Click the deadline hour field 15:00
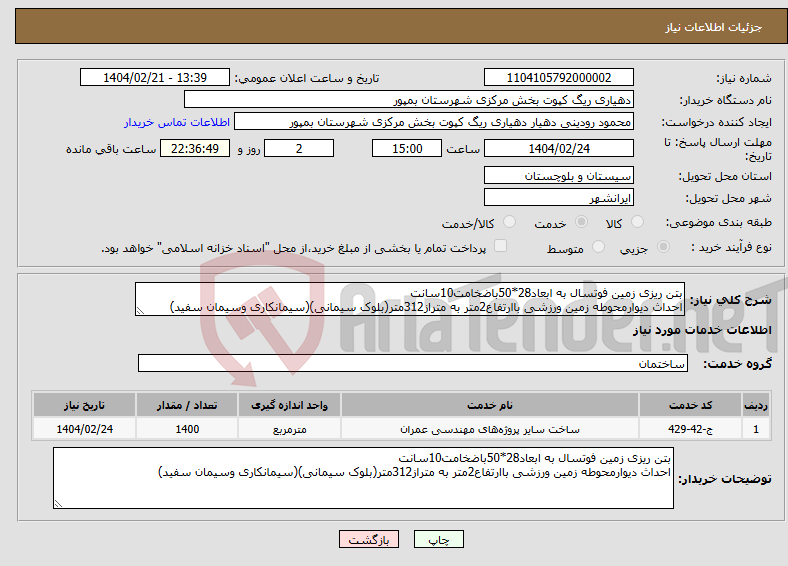The width and height of the screenshot is (788, 566). pyautogui.click(x=407, y=148)
